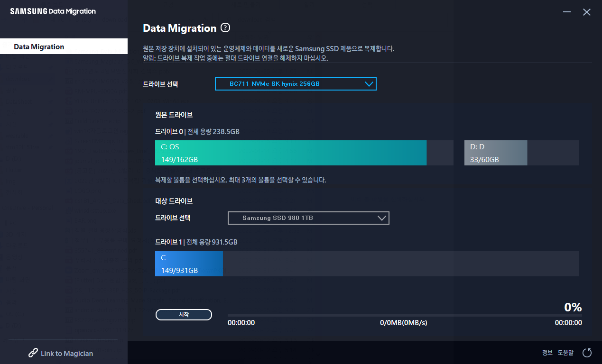Click the 시작 start button
Screen dimensions: 602x364
tap(184, 315)
